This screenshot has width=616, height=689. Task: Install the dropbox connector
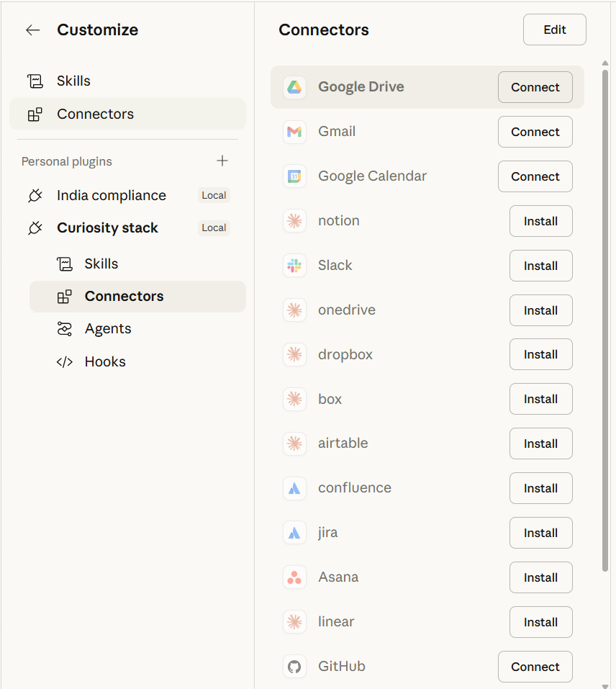pos(541,354)
